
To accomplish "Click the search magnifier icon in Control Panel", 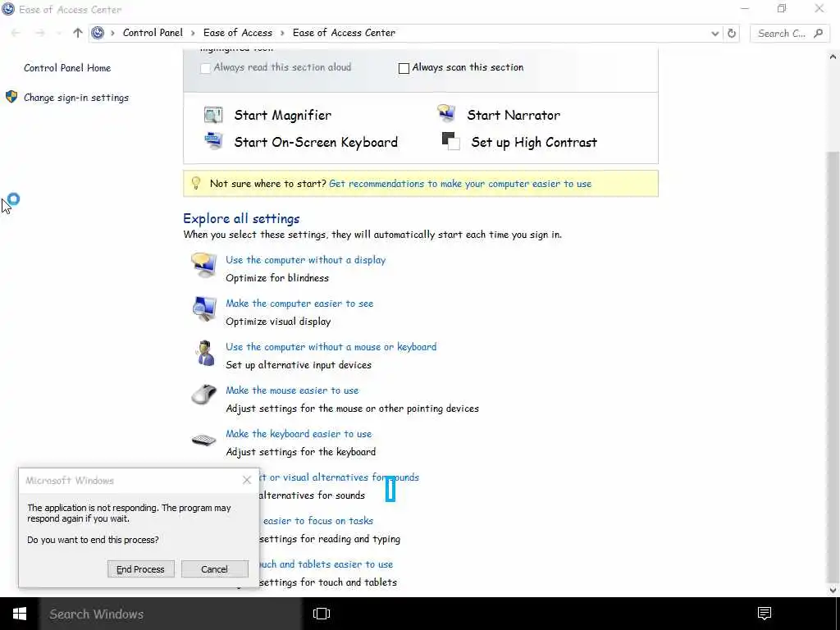I will click(818, 33).
